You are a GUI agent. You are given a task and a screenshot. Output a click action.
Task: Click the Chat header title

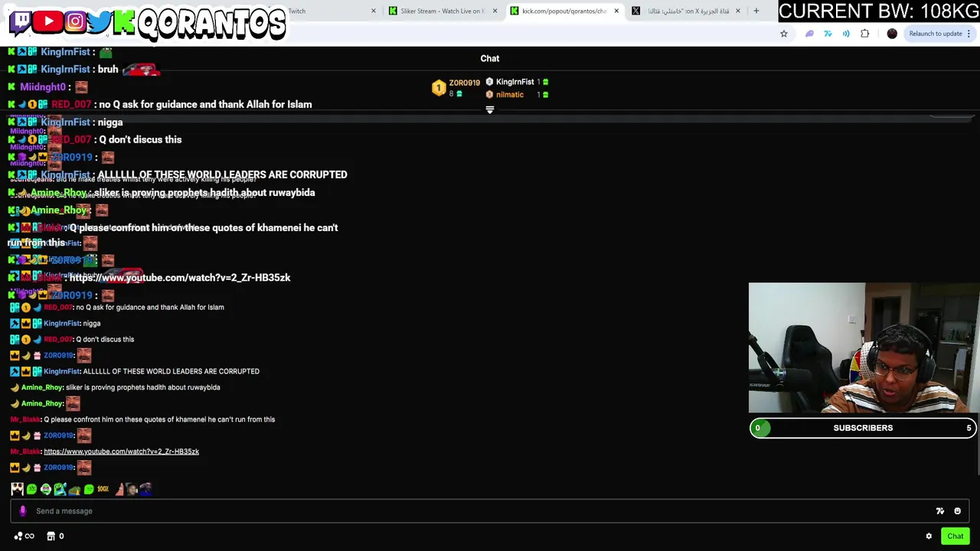tap(490, 58)
